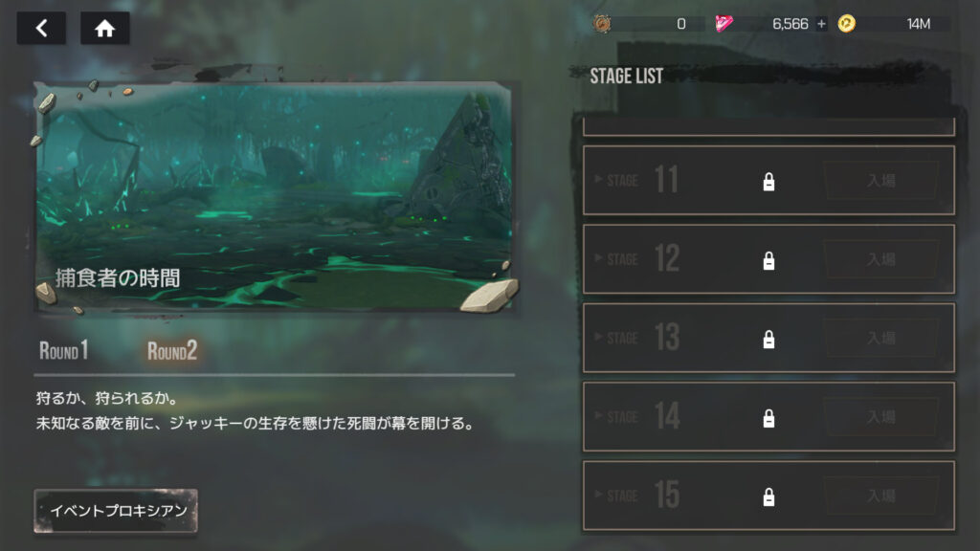The height and width of the screenshot is (551, 980).
Task: Expand the Stage 11 arrow marker
Action: tap(598, 179)
